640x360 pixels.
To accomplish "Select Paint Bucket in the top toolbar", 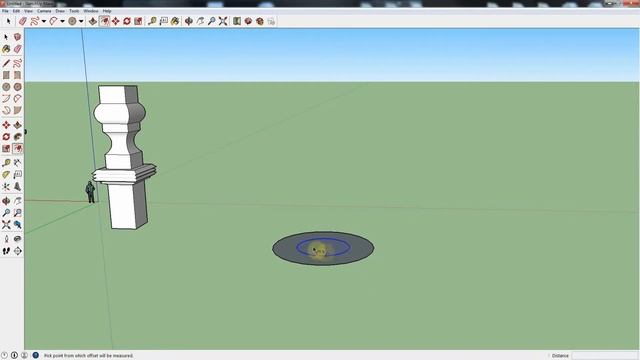I will coord(175,21).
